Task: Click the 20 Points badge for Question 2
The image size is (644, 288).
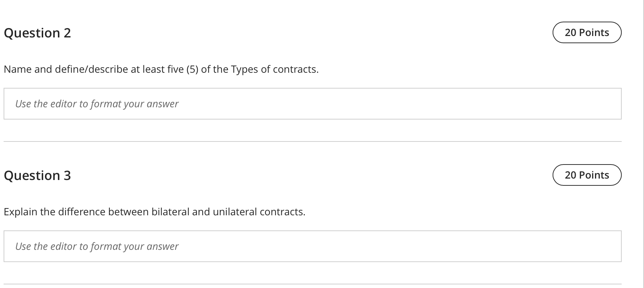Action: (x=587, y=32)
